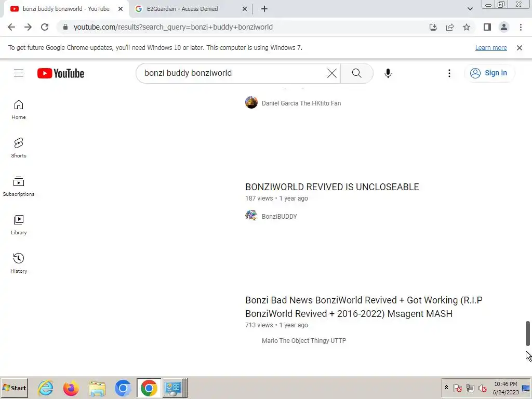Open Chrome three-dot menu

click(521, 27)
